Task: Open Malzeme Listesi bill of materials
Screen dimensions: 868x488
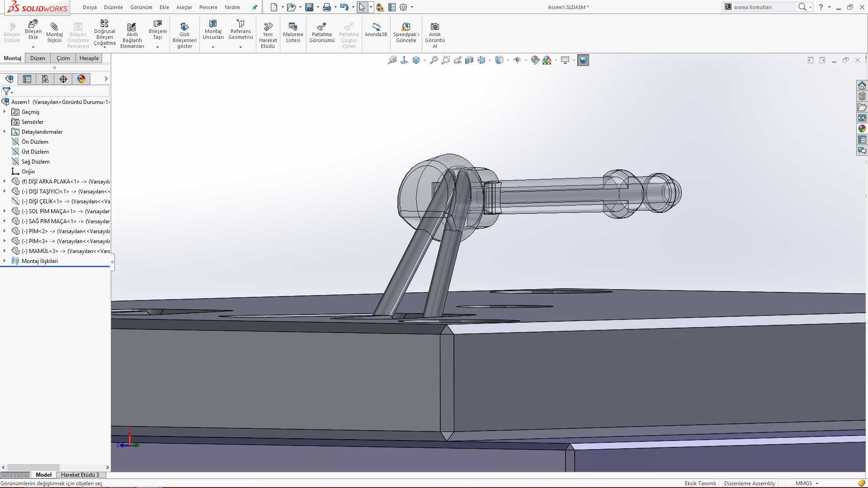Action: 293,33
